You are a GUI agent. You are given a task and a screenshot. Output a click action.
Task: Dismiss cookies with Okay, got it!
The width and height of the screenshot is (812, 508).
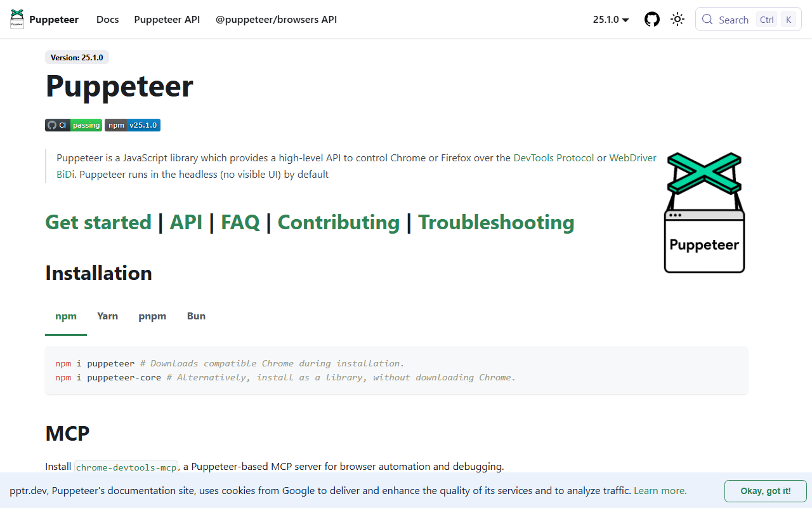[766, 491]
